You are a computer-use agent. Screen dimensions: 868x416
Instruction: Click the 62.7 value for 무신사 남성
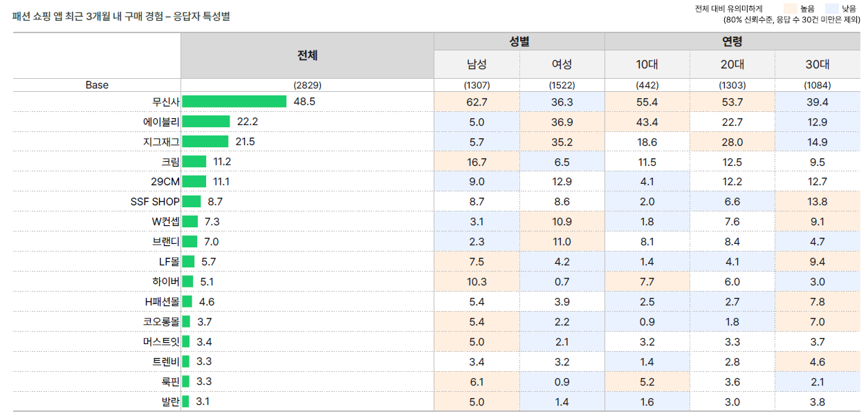pos(477,102)
